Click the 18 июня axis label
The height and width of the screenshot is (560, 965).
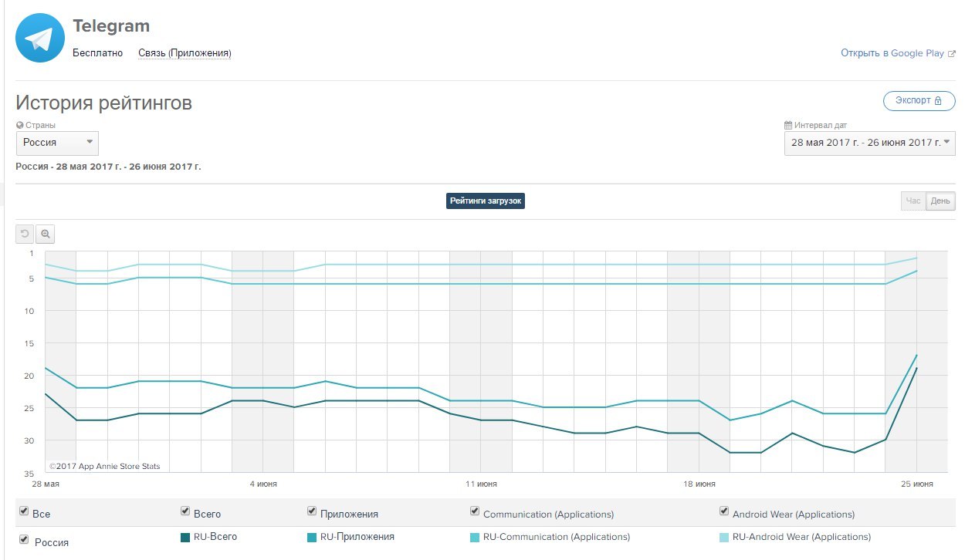click(699, 484)
